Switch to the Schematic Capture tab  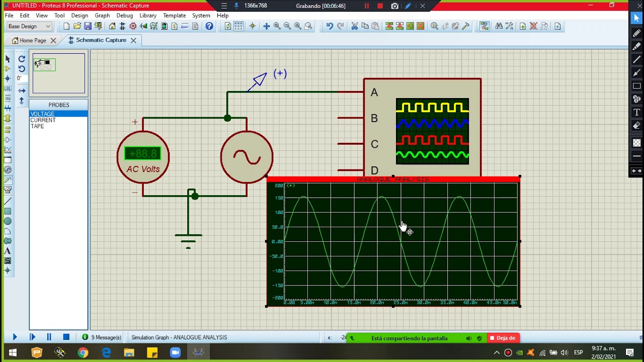click(101, 40)
